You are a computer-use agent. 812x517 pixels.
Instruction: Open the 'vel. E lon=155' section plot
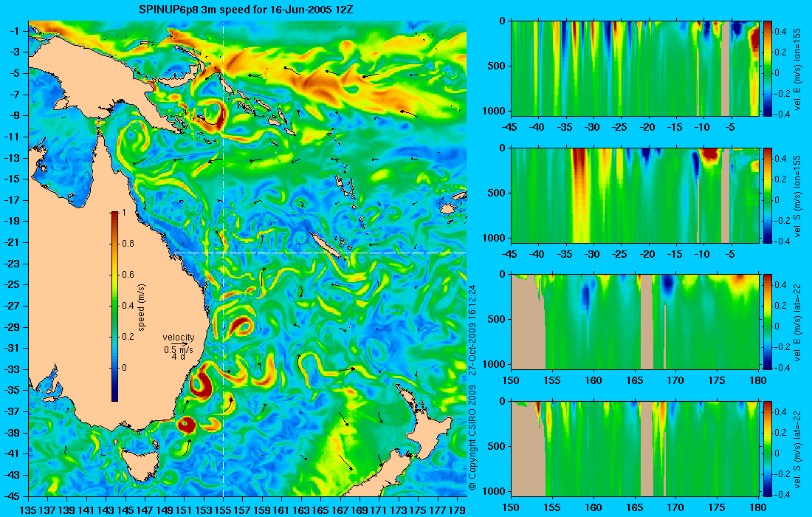click(635, 69)
